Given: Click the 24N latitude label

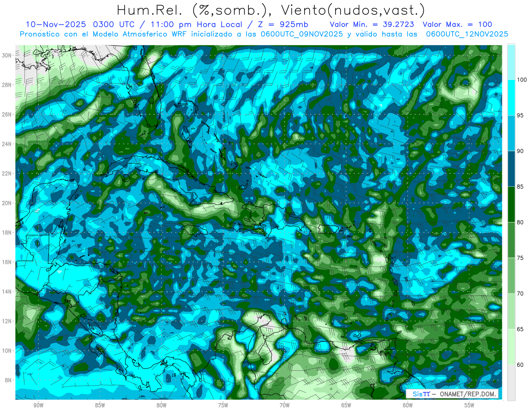Looking at the screenshot, I should 7,144.
